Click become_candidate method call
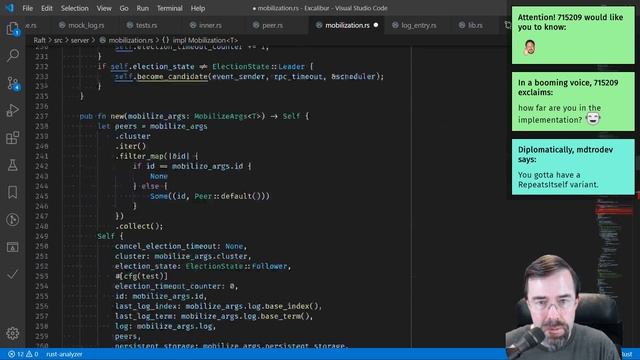Screen dimensions: 640x360 click(x=172, y=76)
